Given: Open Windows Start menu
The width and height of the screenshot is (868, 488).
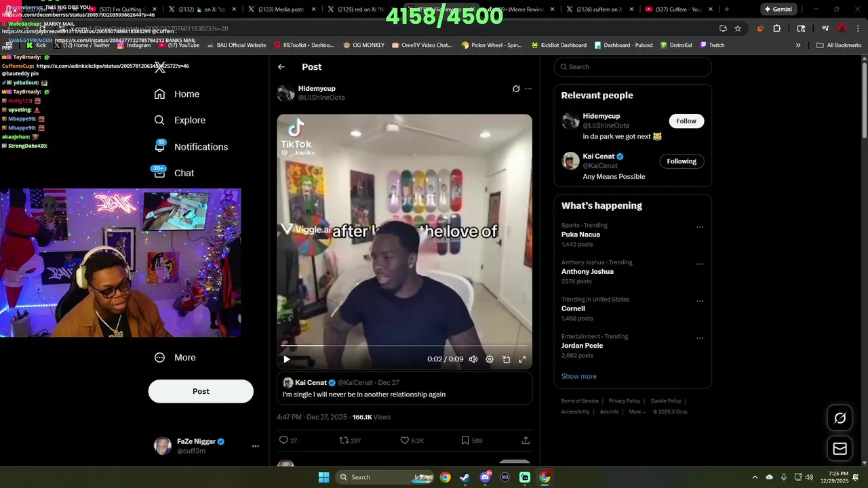Looking at the screenshot, I should pos(323,477).
